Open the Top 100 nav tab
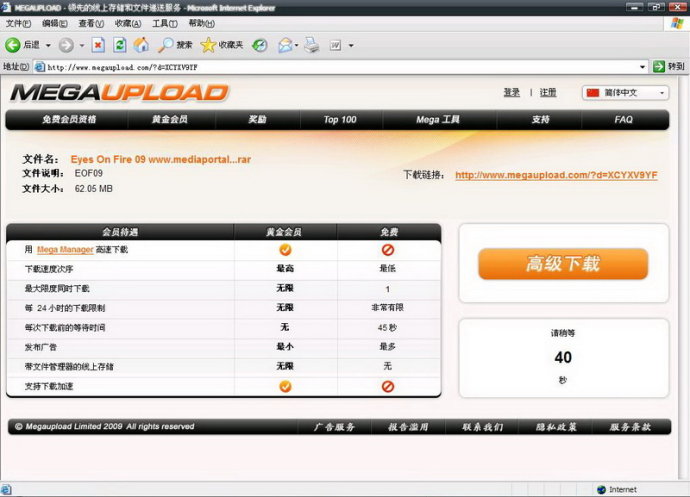The image size is (690, 497). (x=340, y=119)
